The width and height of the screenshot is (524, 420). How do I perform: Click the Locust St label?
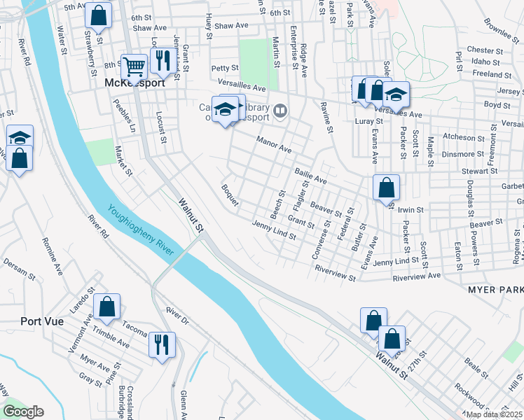point(161,127)
